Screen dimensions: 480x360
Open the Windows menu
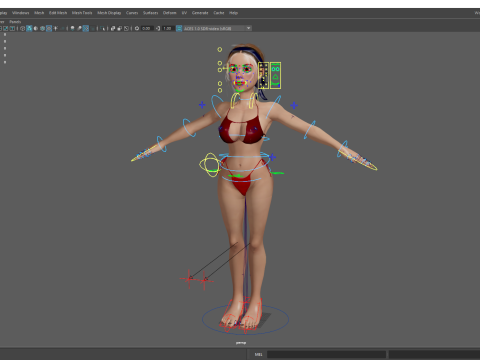(20, 13)
